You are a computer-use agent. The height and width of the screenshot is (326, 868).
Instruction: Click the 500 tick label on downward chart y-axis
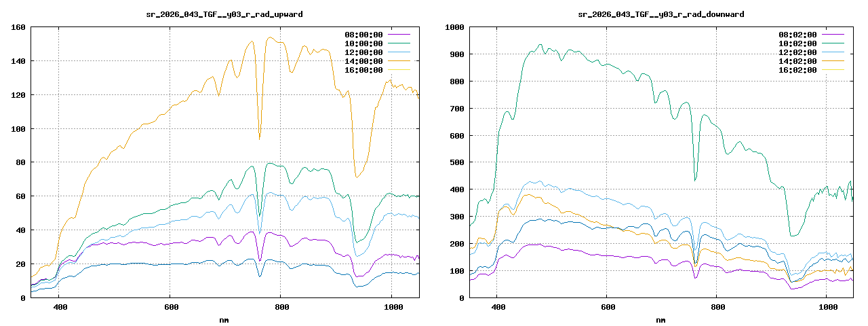456,163
